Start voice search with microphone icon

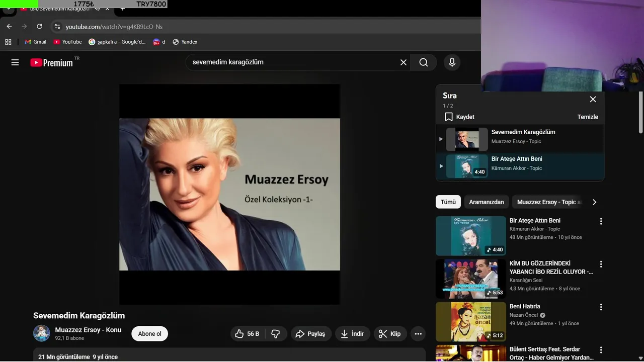pyautogui.click(x=452, y=62)
